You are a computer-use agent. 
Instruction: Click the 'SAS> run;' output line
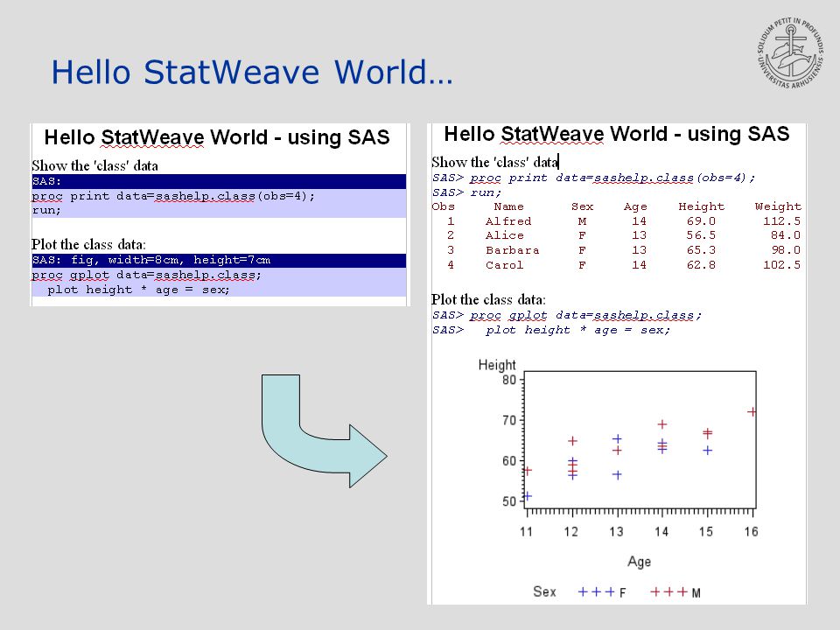click(x=466, y=192)
